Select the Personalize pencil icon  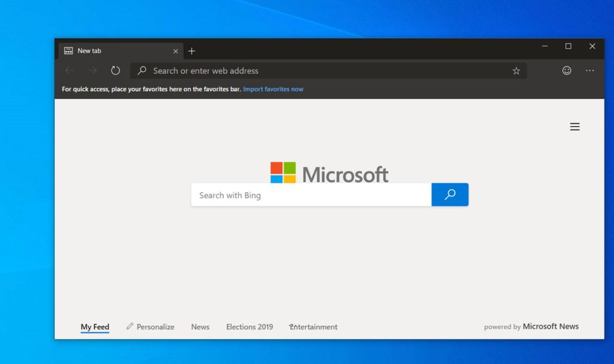130,326
